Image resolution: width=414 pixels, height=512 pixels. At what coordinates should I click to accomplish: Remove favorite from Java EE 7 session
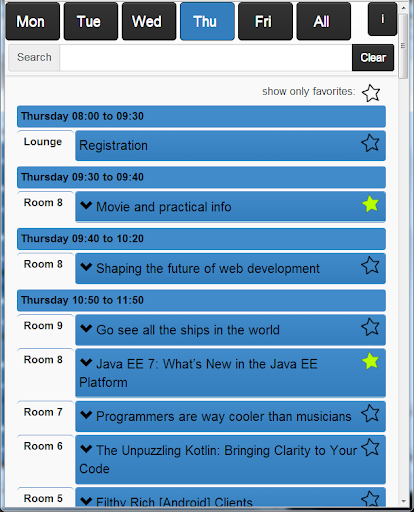370,361
